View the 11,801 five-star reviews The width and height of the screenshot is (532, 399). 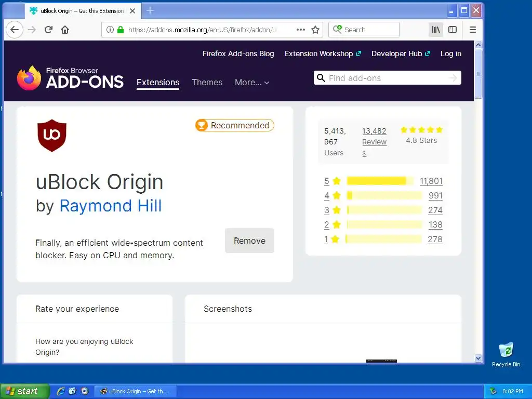[431, 181]
